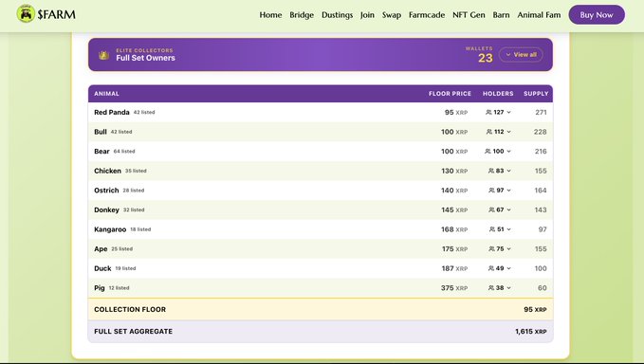This screenshot has height=364, width=644.
Task: Select the Donkey animal name
Action: 106,209
